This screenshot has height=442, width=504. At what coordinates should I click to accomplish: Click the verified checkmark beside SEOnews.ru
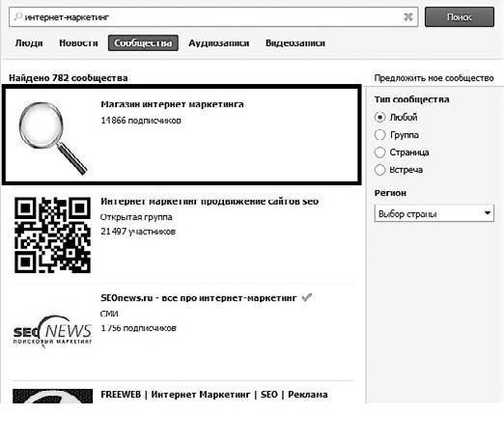coord(307,297)
